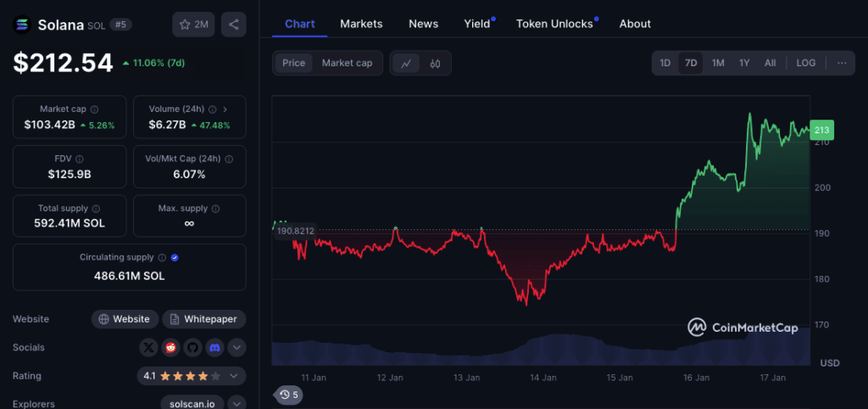Open the Token Unlocks tab

coord(554,24)
